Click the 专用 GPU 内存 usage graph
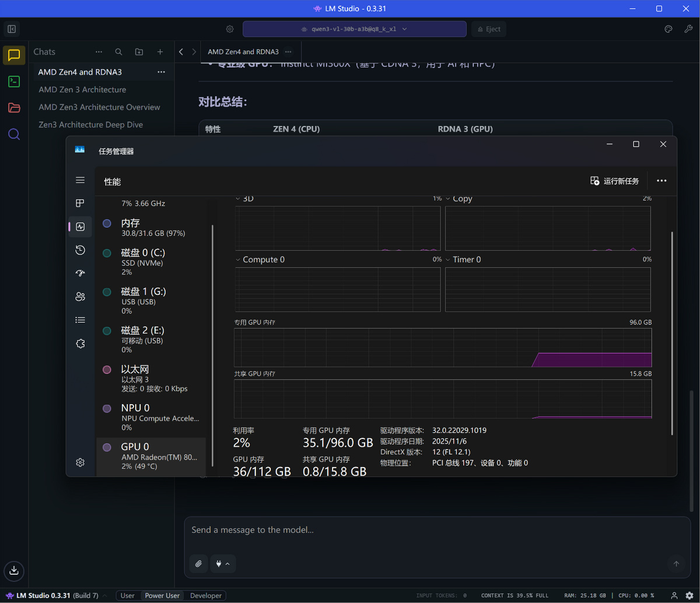 click(x=443, y=347)
